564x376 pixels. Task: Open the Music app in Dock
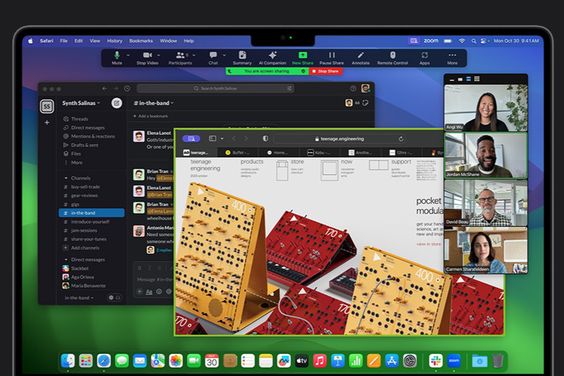pos(319,361)
